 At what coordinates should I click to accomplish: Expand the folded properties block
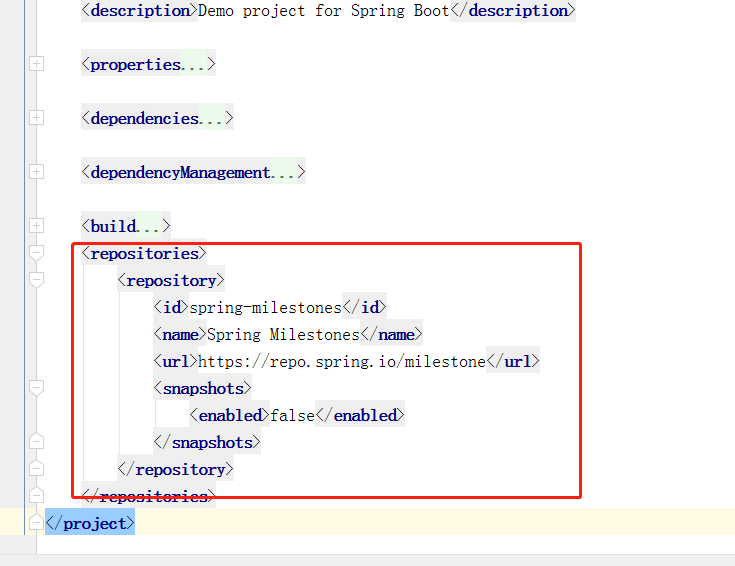[x=37, y=64]
